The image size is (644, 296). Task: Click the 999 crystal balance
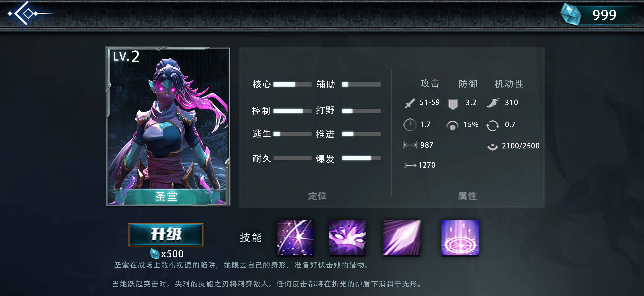604,15
